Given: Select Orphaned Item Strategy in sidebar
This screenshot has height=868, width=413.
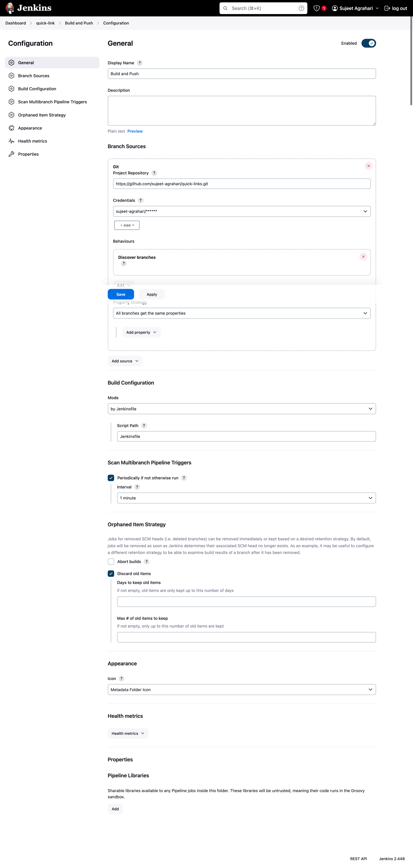Looking at the screenshot, I should click(42, 115).
